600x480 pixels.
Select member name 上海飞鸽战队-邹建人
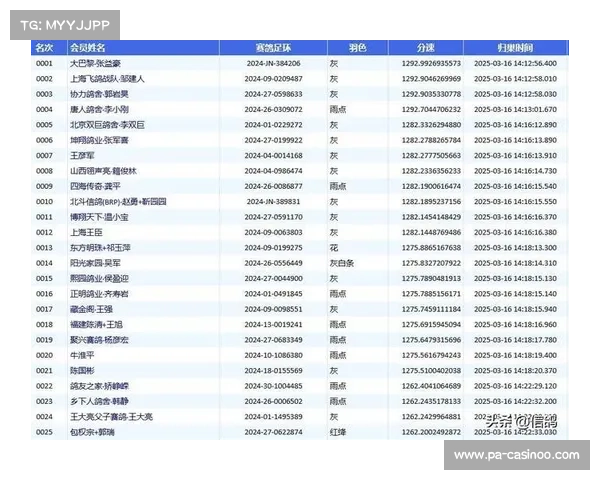click(x=107, y=79)
